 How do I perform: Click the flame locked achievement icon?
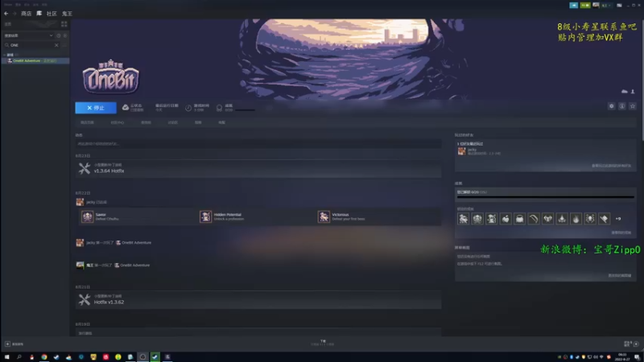coord(576,219)
